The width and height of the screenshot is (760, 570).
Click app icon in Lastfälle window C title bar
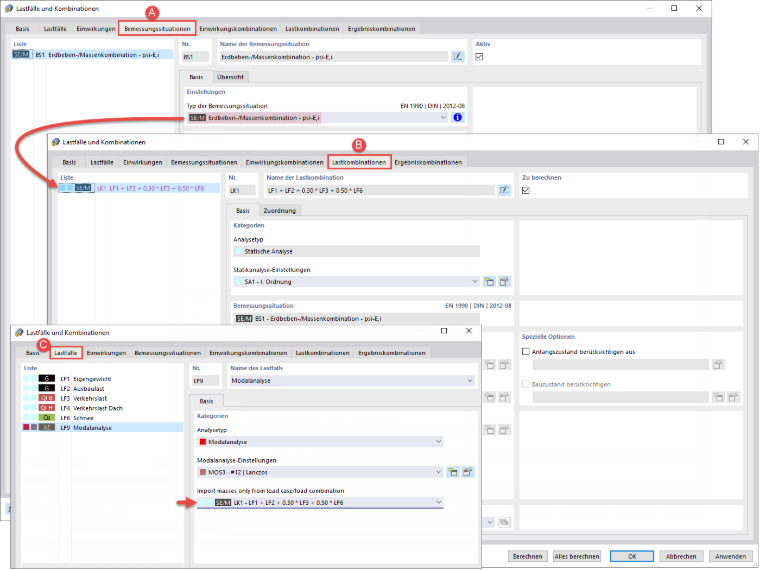[x=19, y=332]
